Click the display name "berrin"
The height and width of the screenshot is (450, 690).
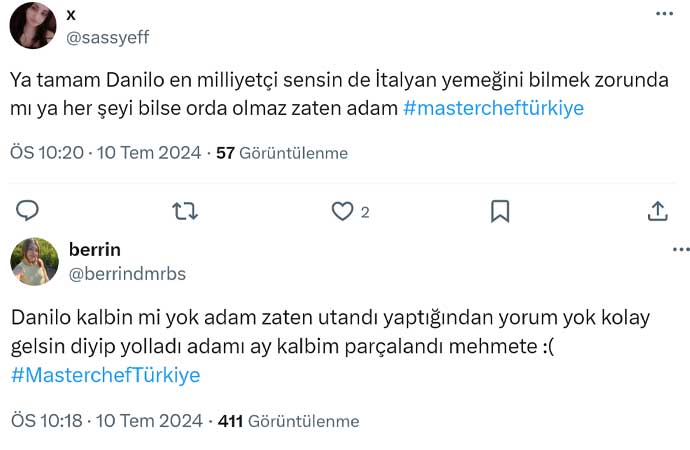[95, 249]
